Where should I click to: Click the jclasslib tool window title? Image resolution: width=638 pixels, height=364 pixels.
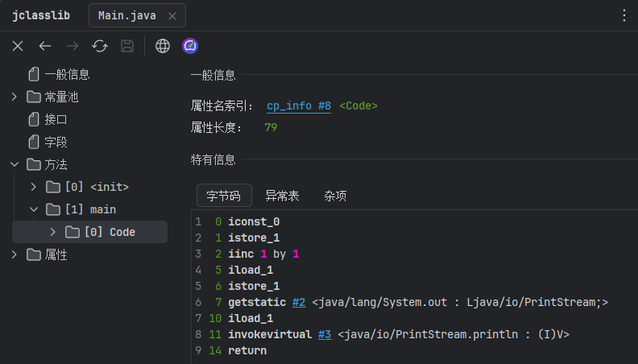click(41, 15)
